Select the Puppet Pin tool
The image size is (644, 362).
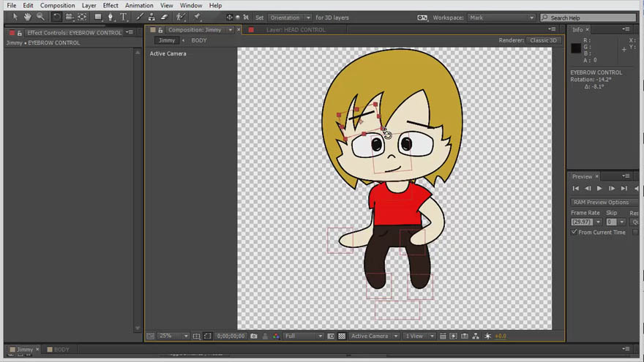coord(197,18)
